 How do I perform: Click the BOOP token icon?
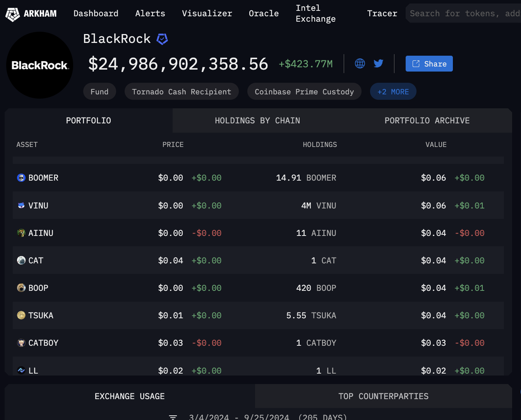tap(21, 288)
